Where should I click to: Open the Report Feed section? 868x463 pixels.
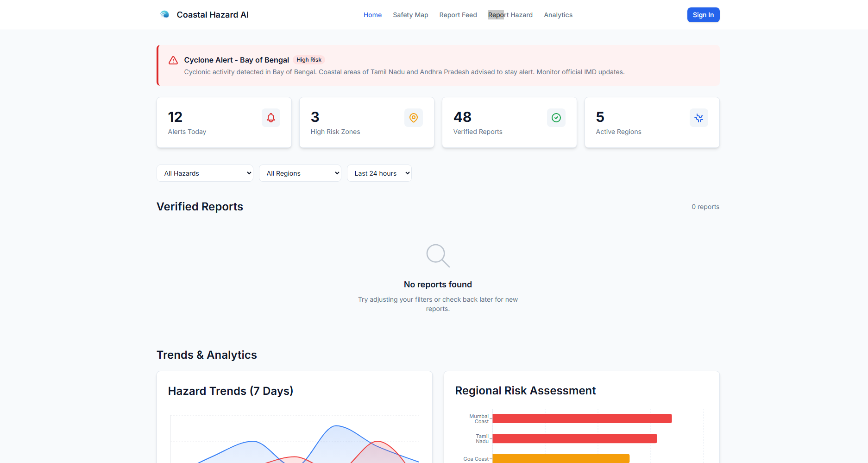pos(458,14)
